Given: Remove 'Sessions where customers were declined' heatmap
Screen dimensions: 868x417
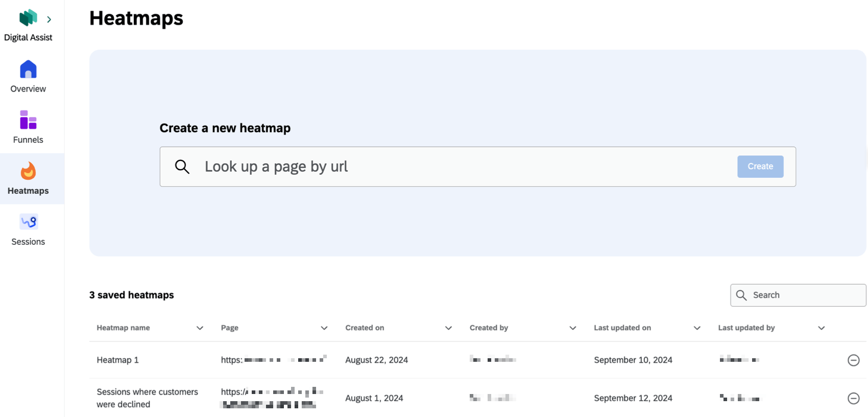Looking at the screenshot, I should [853, 398].
